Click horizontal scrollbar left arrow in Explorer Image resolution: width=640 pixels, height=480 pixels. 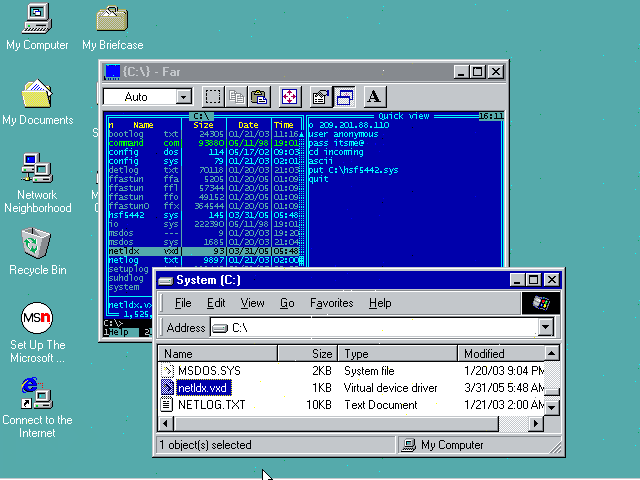pos(165,424)
